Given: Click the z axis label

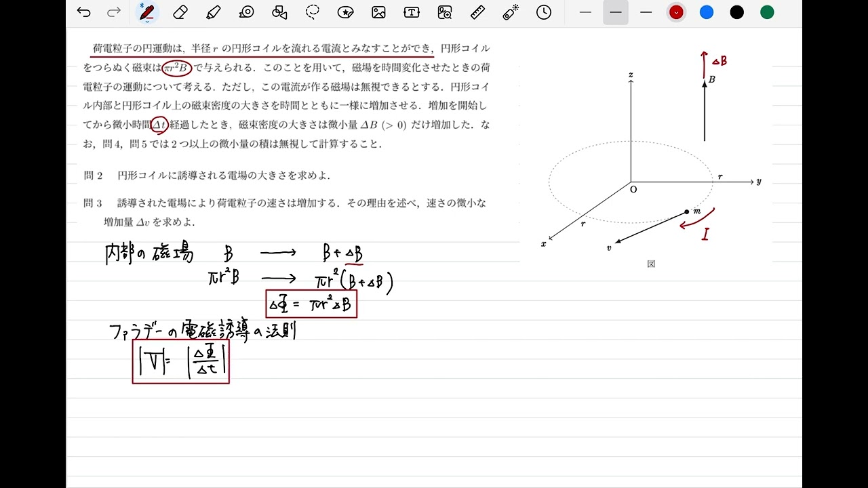Looking at the screenshot, I should [x=631, y=74].
